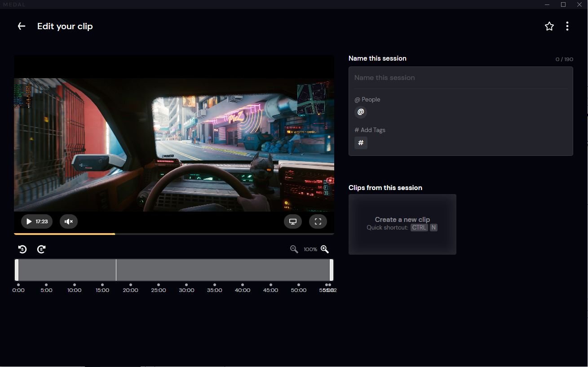Go back using the arrow icon
Image resolution: width=588 pixels, height=367 pixels.
coord(22,26)
